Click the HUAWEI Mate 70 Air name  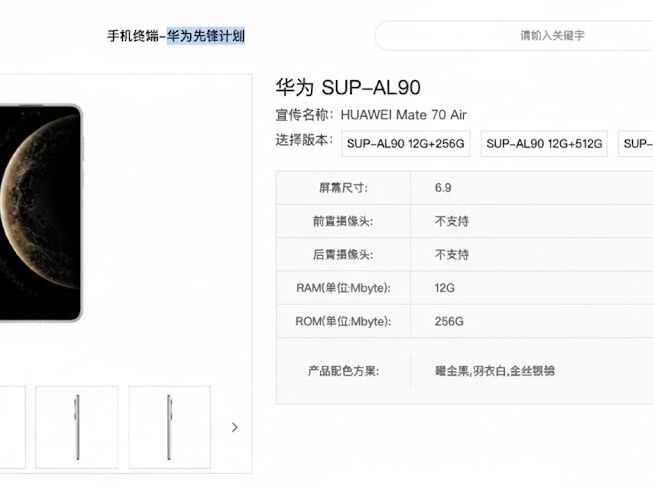403,115
